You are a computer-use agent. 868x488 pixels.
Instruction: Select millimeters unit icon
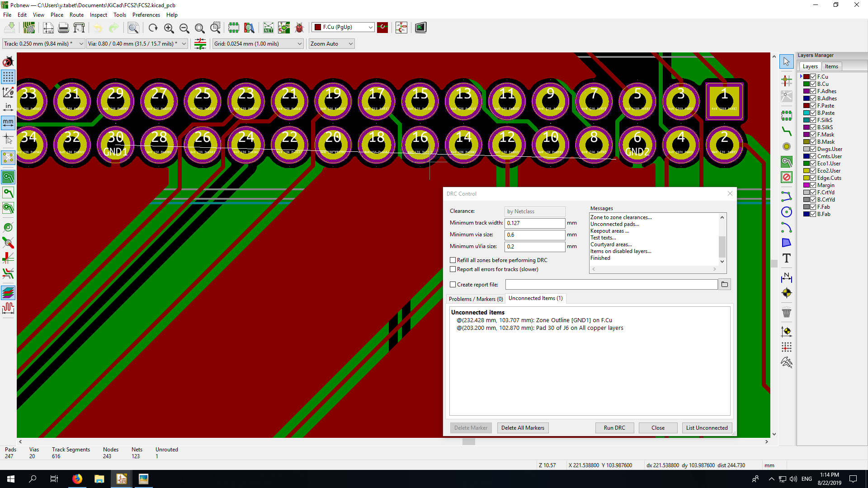click(8, 122)
